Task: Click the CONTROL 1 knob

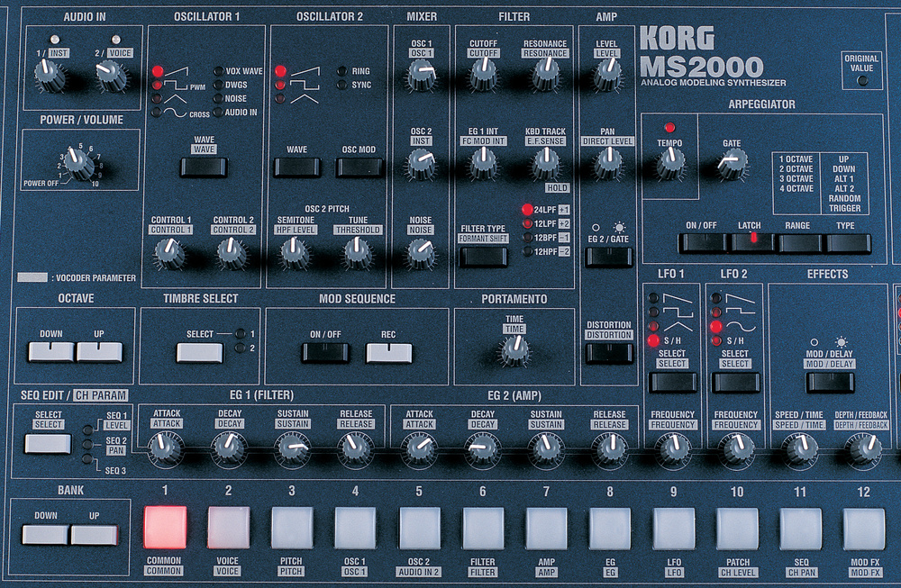Action: [170, 253]
